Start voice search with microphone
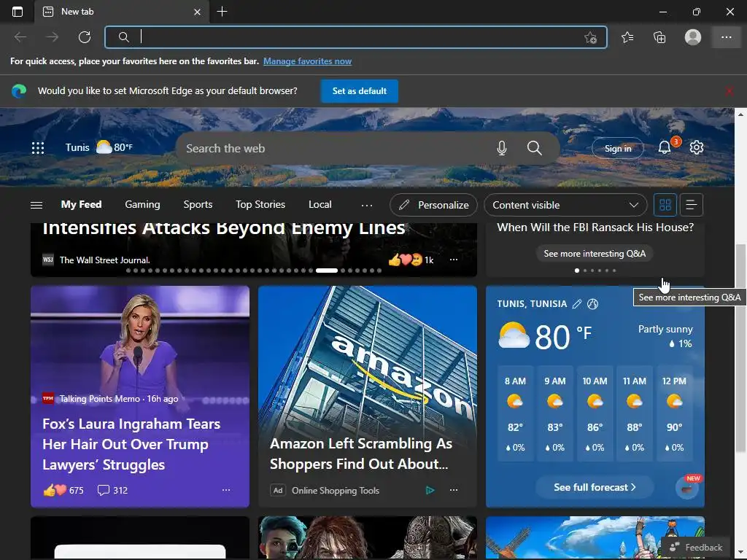The width and height of the screenshot is (747, 560). pos(502,149)
